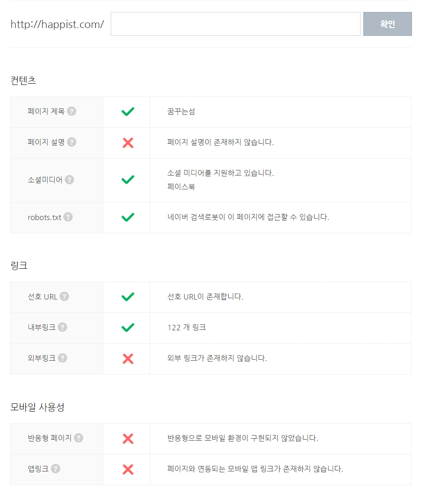Click the question mark next to 반응형 페이지

[x=79, y=438]
